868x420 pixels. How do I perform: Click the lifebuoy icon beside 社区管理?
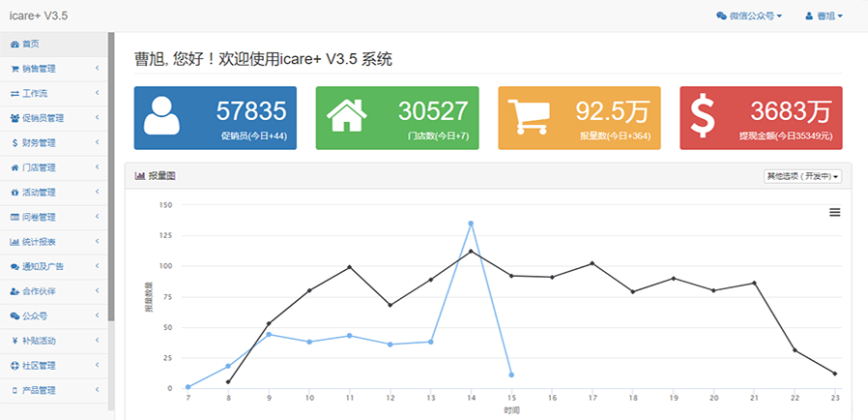(x=14, y=366)
